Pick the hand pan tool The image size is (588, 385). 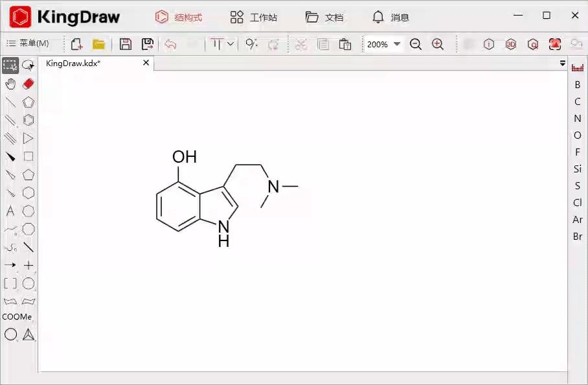(x=10, y=84)
